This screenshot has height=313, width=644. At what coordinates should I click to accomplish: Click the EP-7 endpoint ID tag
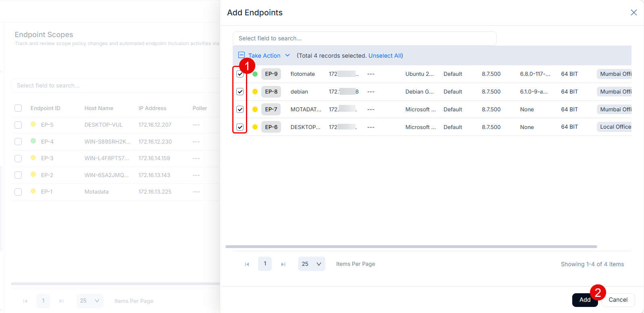click(271, 109)
